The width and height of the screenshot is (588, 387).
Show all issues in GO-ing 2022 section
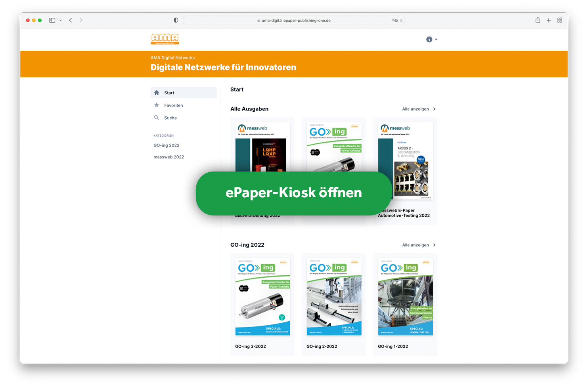(416, 245)
